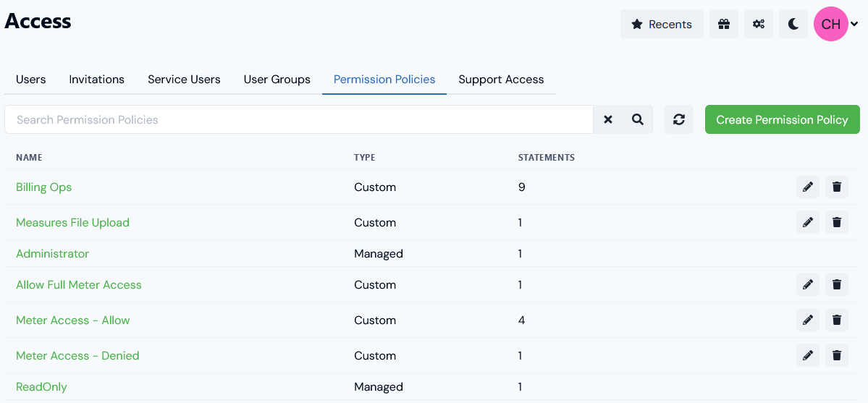Open the Recents dropdown

(x=662, y=24)
